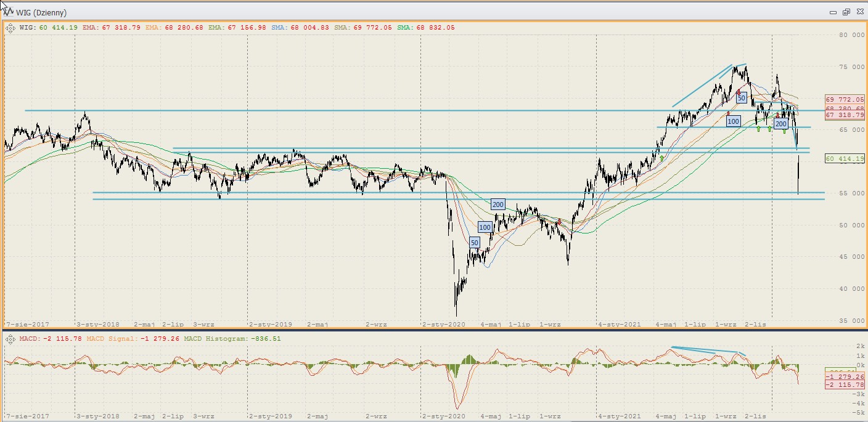The image size is (868, 422).
Task: Click the 69 772.05 price tag on axis
Action: (x=845, y=99)
